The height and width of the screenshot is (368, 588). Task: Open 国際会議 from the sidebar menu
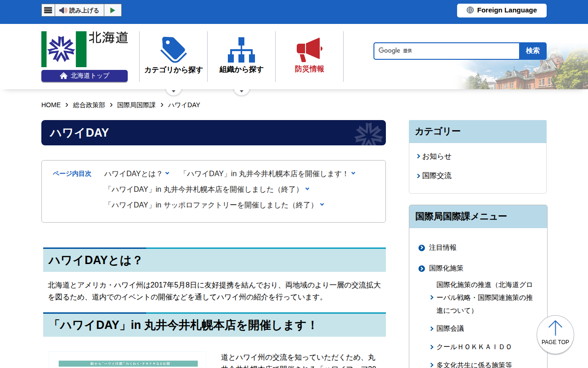click(x=450, y=328)
